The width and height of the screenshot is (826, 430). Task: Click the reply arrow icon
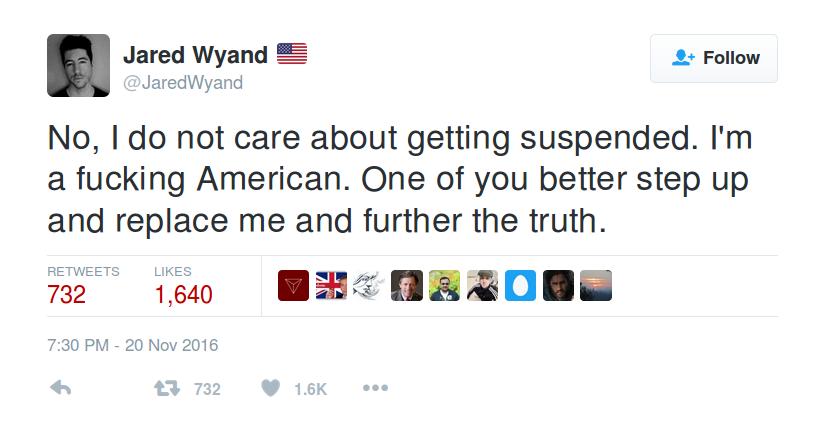60,389
